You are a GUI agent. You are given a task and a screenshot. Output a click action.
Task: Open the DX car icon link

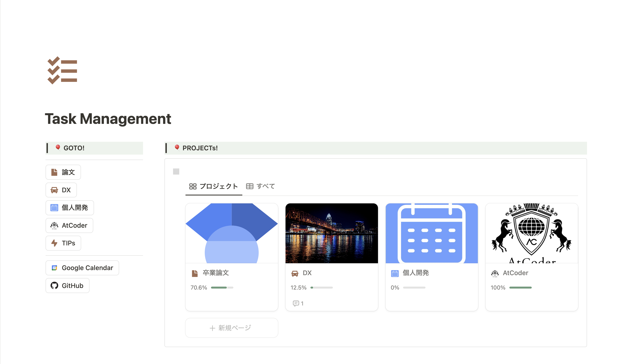tap(61, 190)
